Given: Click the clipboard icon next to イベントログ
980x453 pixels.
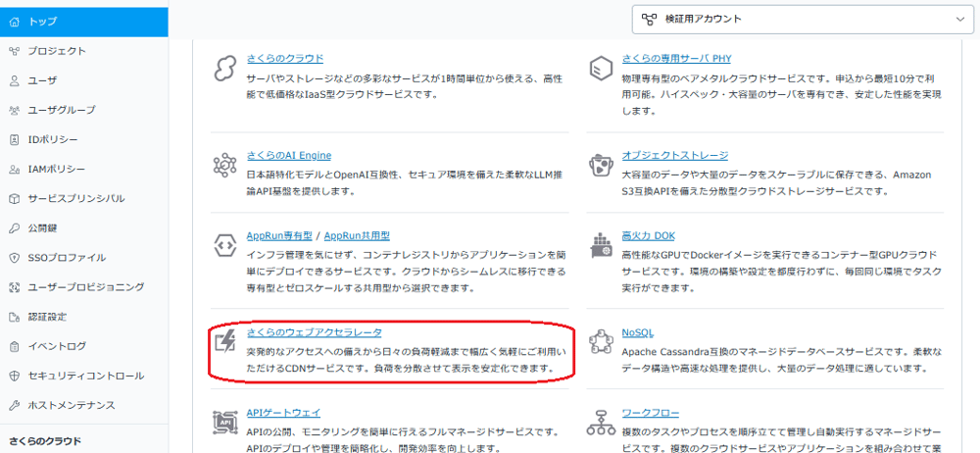Looking at the screenshot, I should (x=15, y=346).
